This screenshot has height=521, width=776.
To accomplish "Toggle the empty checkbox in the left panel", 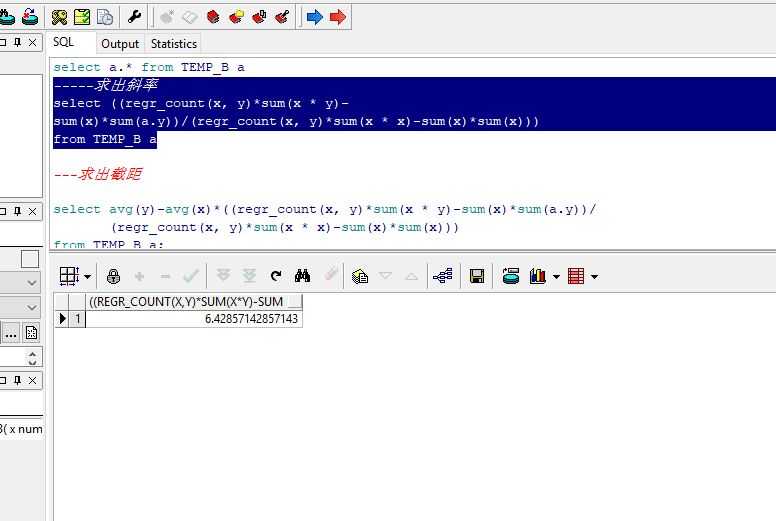I will pos(30,259).
